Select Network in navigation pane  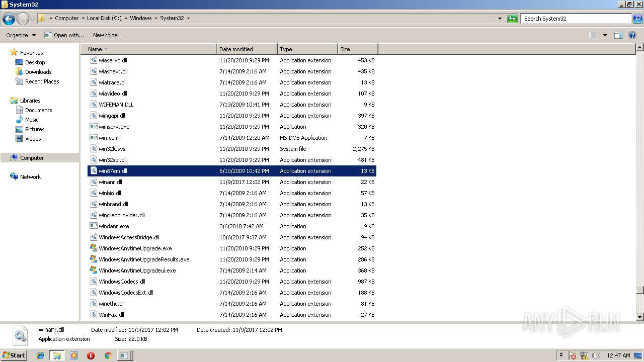point(30,177)
